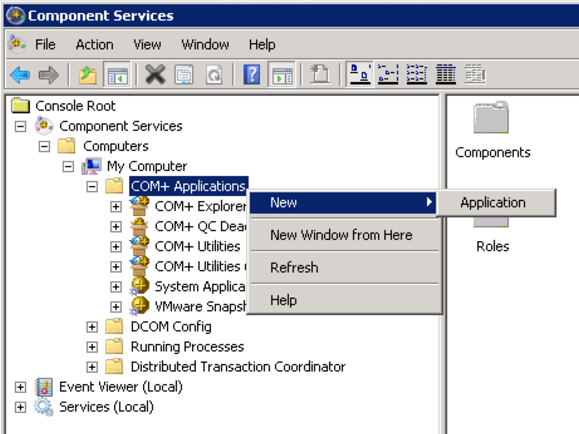
Task: Select the Component Services tree label
Action: click(x=121, y=126)
